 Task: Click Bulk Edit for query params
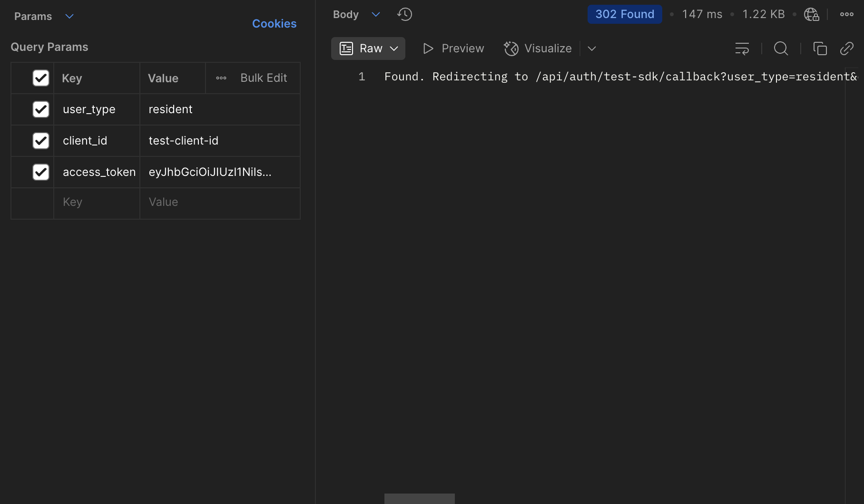[264, 78]
